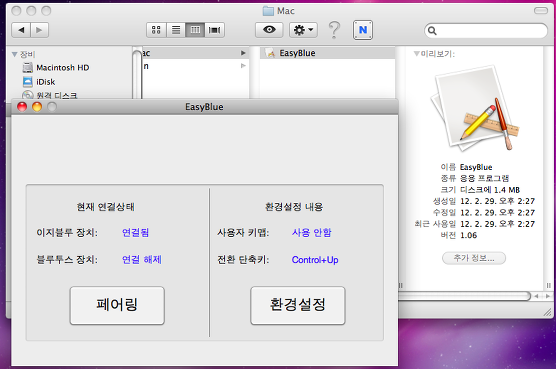
Task: Click the first column row ending in 'ac'
Action: click(195, 53)
